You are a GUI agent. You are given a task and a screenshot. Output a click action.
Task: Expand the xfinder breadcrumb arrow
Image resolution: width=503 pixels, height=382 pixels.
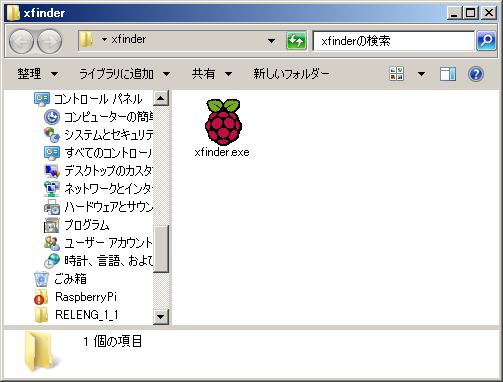(x=104, y=40)
